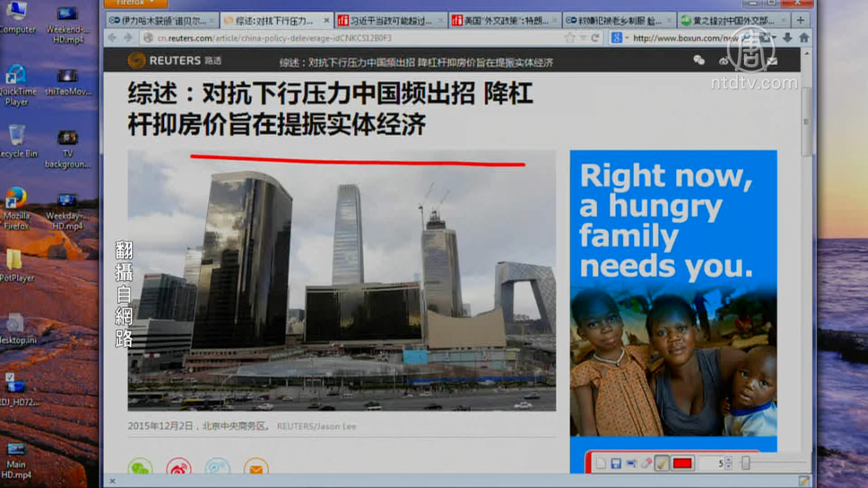Open the Firefox application menu button
The height and width of the screenshot is (488, 868).
pos(135,3)
